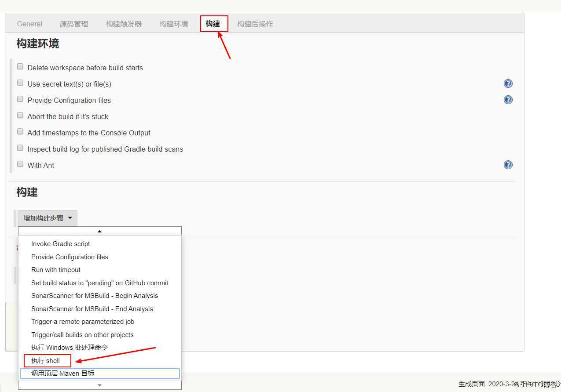The width and height of the screenshot is (561, 392).
Task: Jump to the 构建后操作 tab
Action: pos(255,24)
